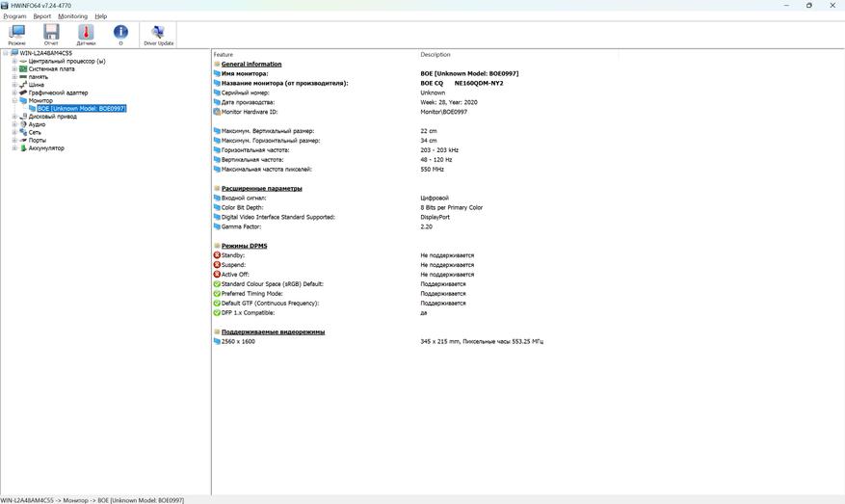This screenshot has width=845, height=504.
Task: Open the Program menu
Action: 14,16
